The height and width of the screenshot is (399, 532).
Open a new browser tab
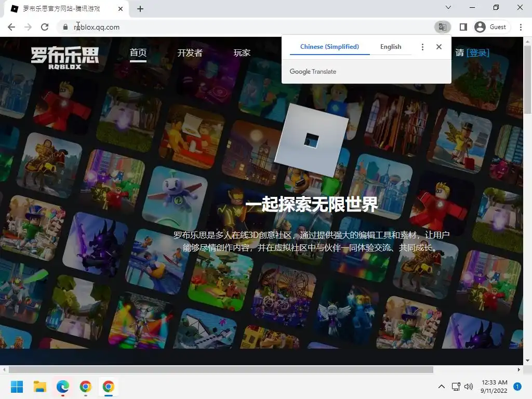tap(140, 9)
